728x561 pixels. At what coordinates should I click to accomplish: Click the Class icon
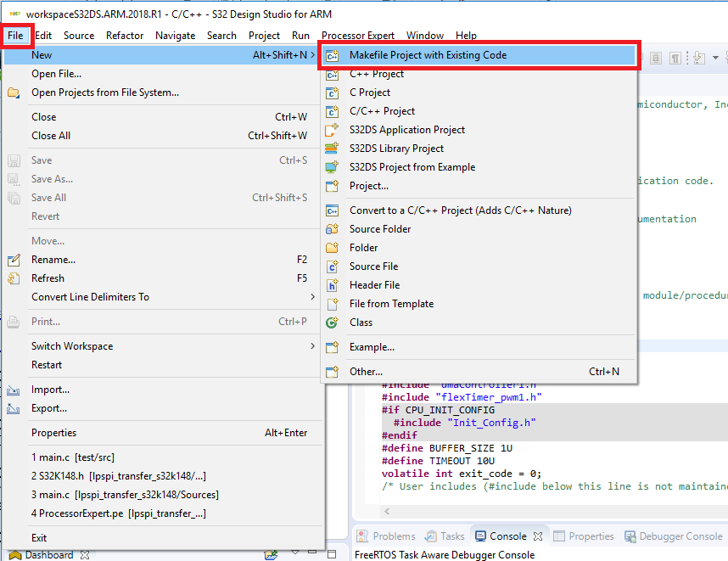point(332,323)
